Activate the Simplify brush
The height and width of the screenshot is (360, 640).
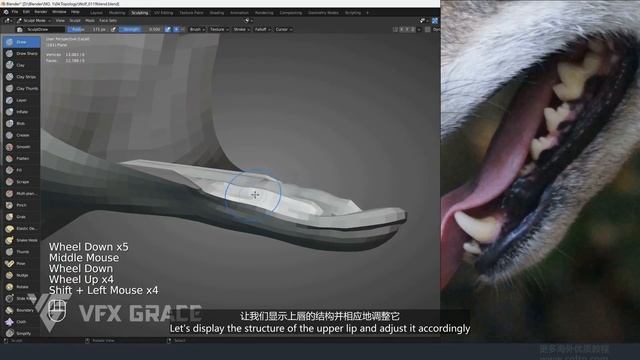(21, 333)
